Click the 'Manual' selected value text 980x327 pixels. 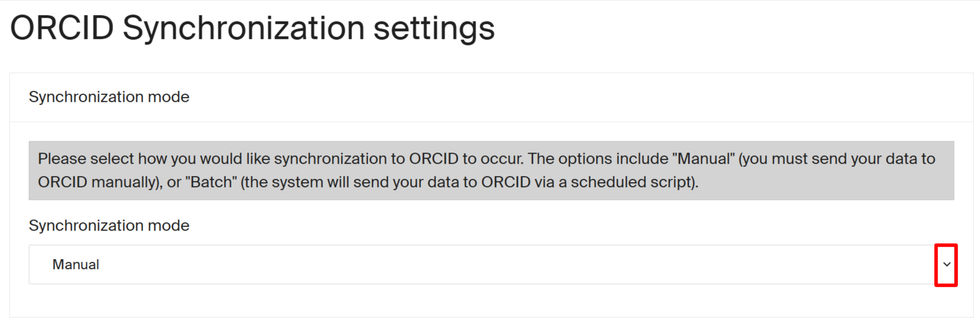(76, 265)
